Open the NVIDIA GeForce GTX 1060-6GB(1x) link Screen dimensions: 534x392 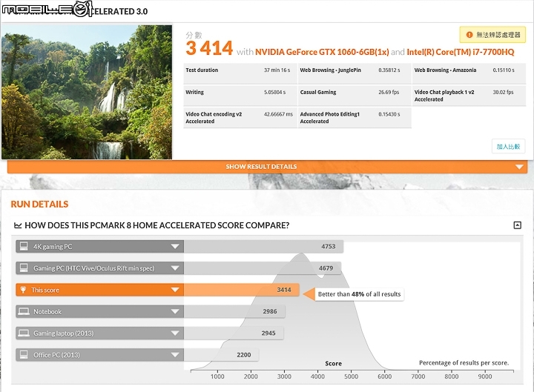322,52
